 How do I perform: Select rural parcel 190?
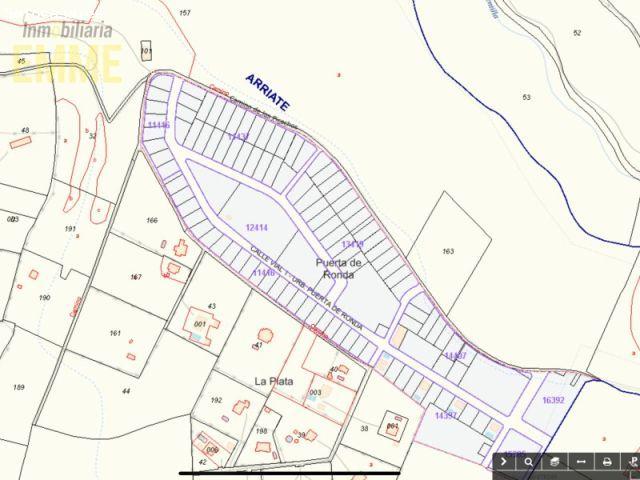[44, 298]
